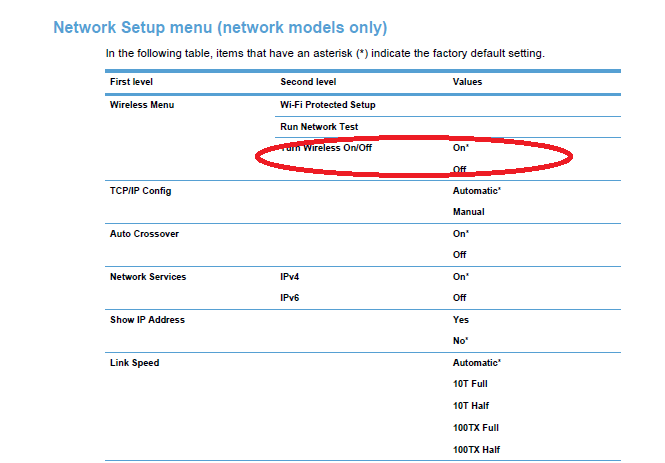
Task: Select the "Wireless Menu" row label
Action: click(142, 104)
